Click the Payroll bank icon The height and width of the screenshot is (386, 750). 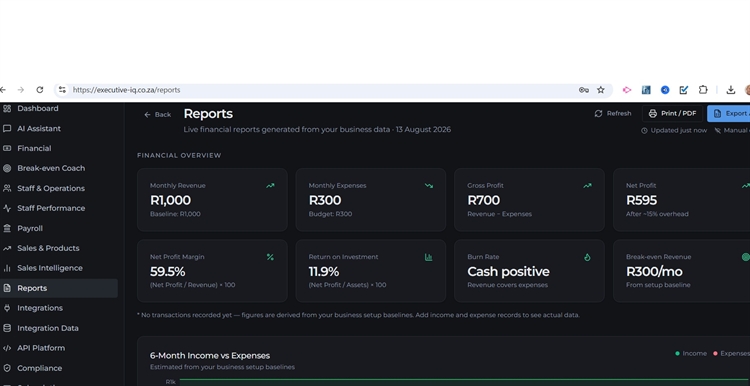click(x=7, y=228)
